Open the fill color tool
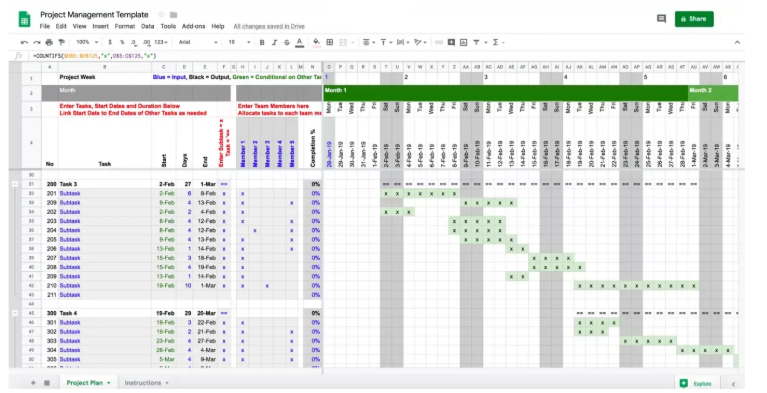This screenshot has height=393, width=767. [x=316, y=42]
